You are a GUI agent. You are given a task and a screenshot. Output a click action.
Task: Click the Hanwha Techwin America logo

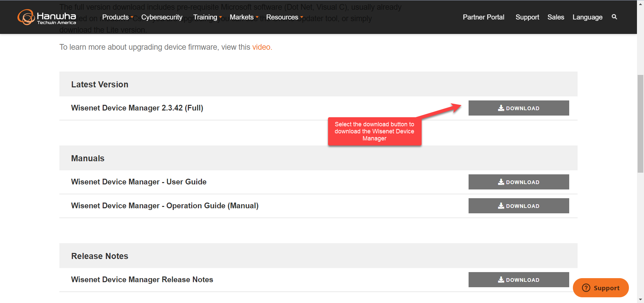pyautogui.click(x=47, y=17)
